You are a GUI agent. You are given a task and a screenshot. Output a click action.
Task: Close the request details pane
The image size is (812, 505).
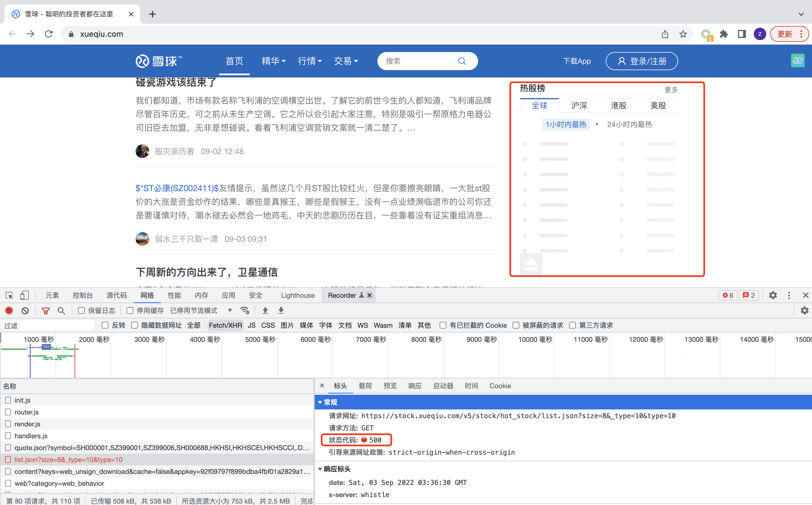pos(322,385)
